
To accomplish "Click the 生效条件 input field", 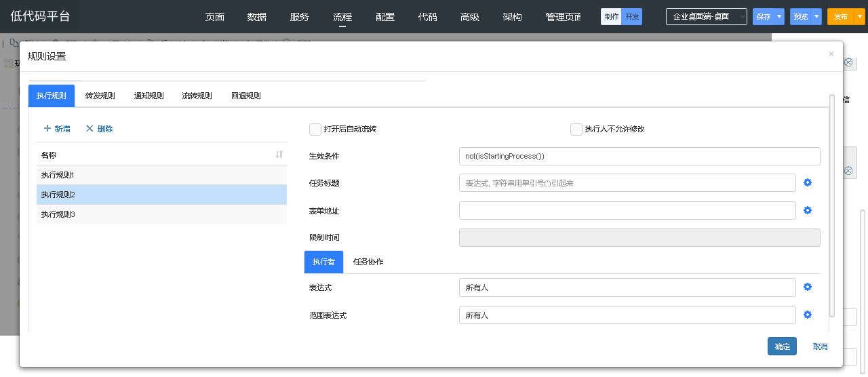I will click(x=639, y=156).
